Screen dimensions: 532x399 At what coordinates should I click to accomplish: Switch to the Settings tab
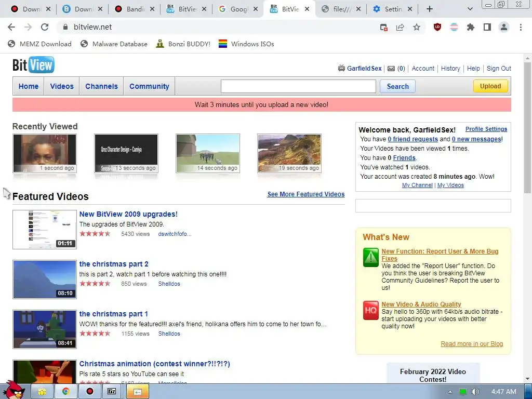[393, 9]
